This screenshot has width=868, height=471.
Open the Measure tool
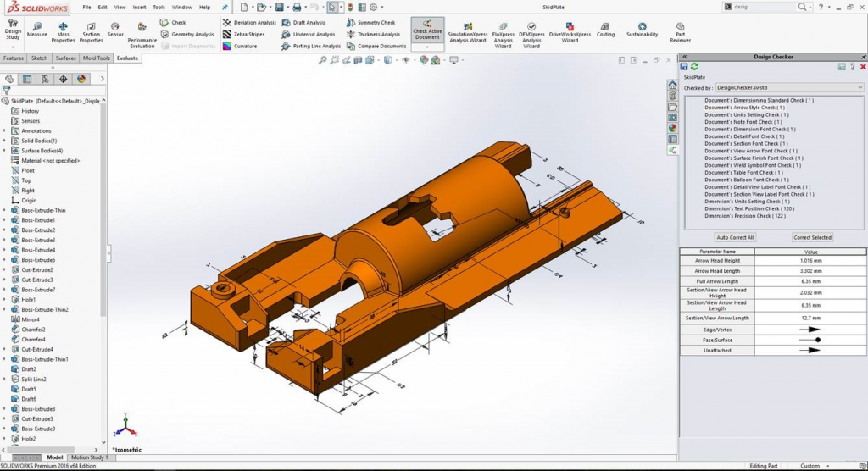pos(36,30)
